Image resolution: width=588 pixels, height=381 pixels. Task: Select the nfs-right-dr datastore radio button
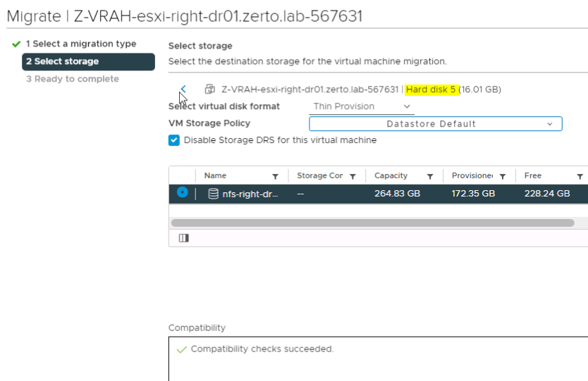click(x=183, y=193)
